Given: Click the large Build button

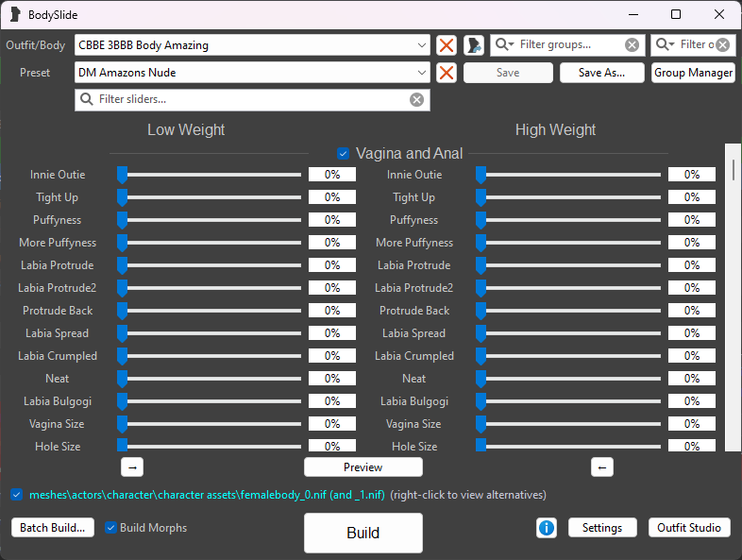Looking at the screenshot, I should [363, 533].
